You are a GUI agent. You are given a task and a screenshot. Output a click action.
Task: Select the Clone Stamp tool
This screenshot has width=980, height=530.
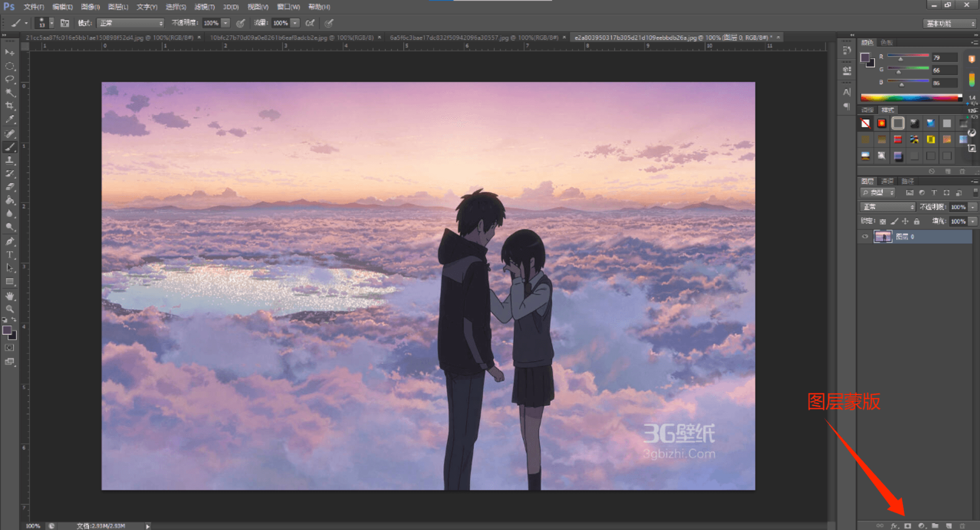pyautogui.click(x=10, y=160)
